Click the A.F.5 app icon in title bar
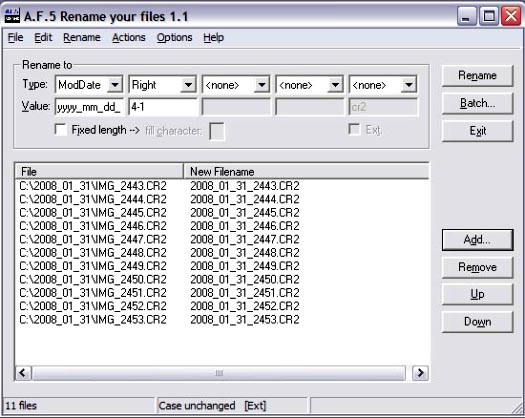This screenshot has width=525, height=418. click(12, 16)
